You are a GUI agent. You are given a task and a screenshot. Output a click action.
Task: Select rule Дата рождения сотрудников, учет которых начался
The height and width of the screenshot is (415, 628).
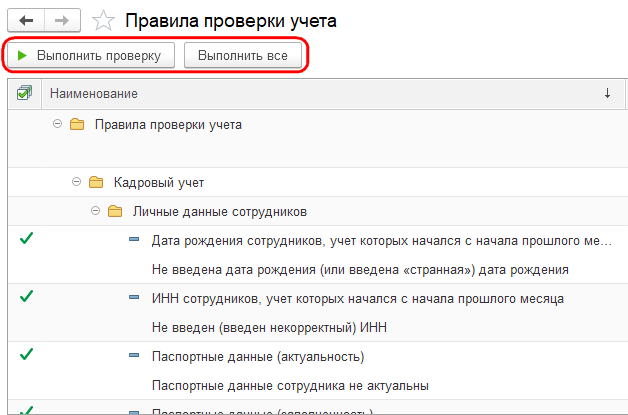point(381,241)
